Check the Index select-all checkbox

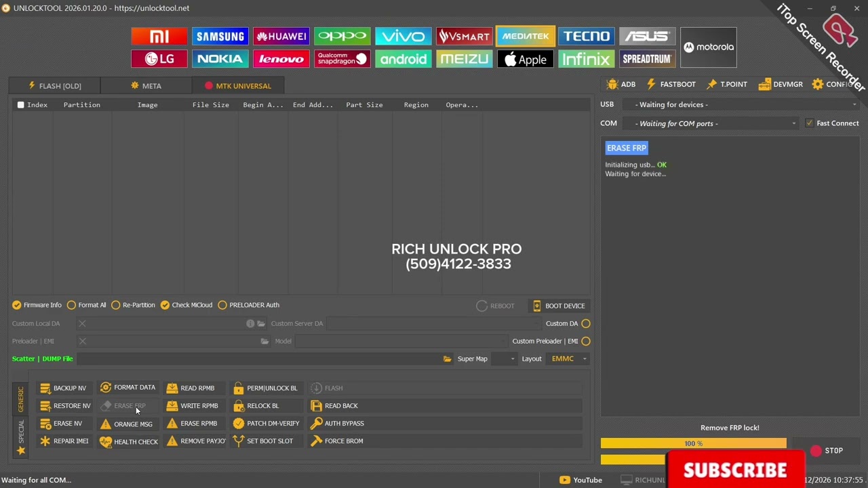(x=21, y=105)
